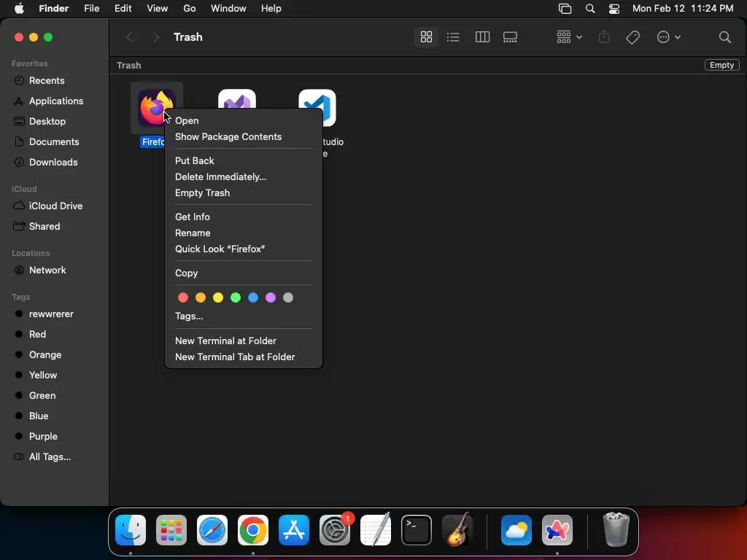Choose Show Package Contents
The image size is (747, 560).
pos(244,136)
